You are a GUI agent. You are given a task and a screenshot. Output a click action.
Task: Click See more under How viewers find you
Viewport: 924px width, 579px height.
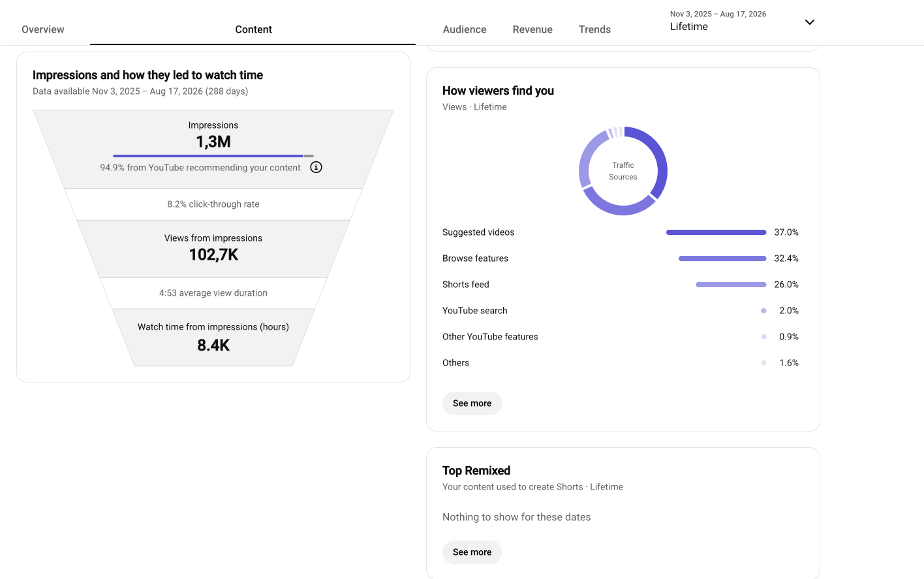tap(472, 403)
